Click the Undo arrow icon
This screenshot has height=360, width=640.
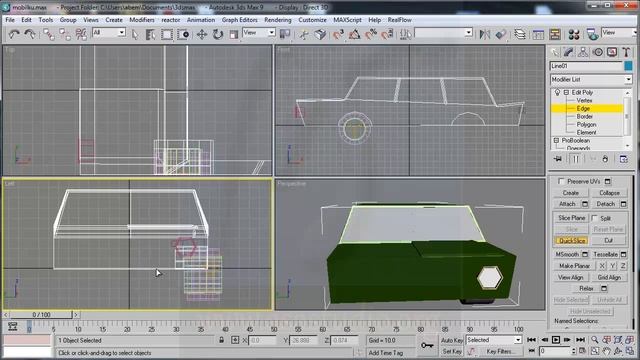[x=14, y=35]
